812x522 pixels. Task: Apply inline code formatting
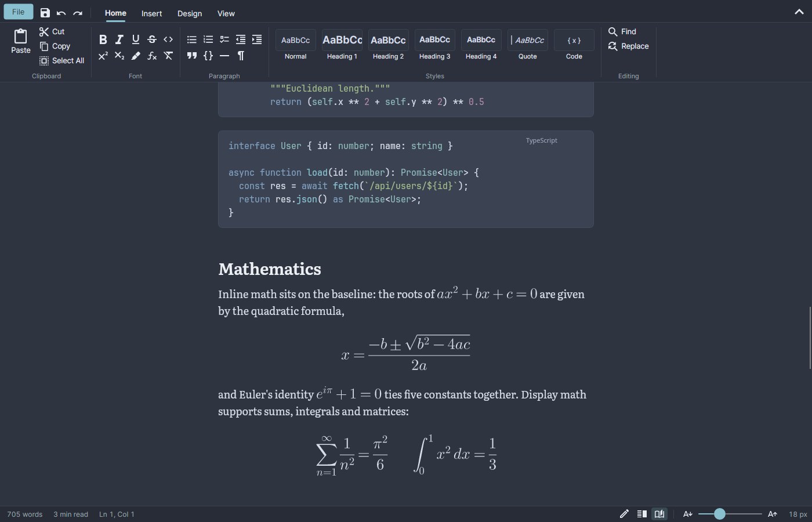[168, 39]
